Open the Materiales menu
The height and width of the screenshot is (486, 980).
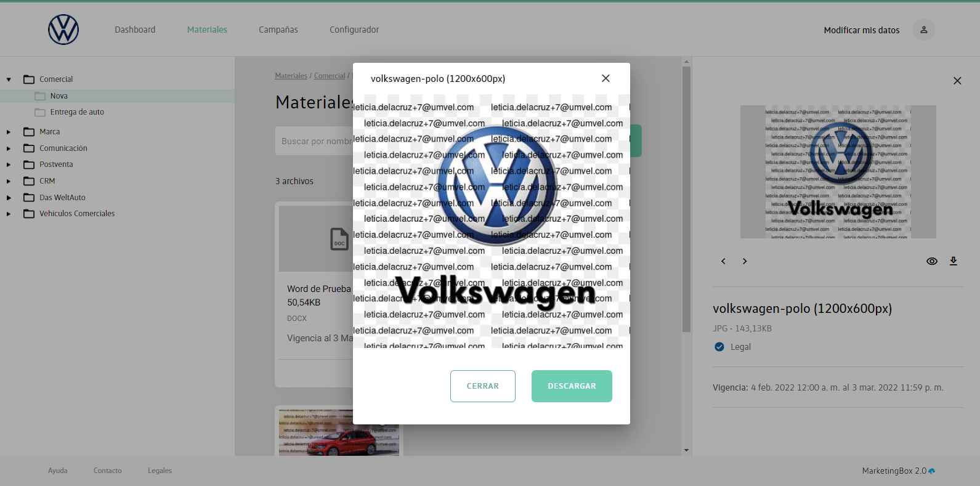207,30
